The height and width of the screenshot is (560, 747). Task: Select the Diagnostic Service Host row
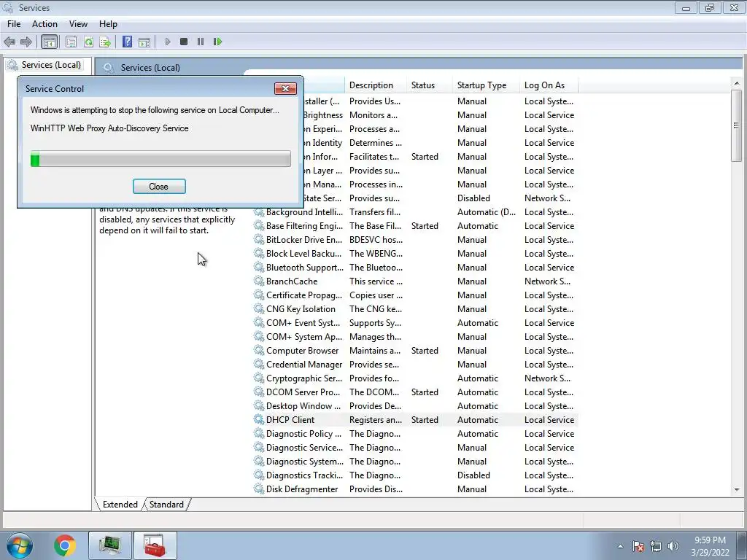(415, 448)
